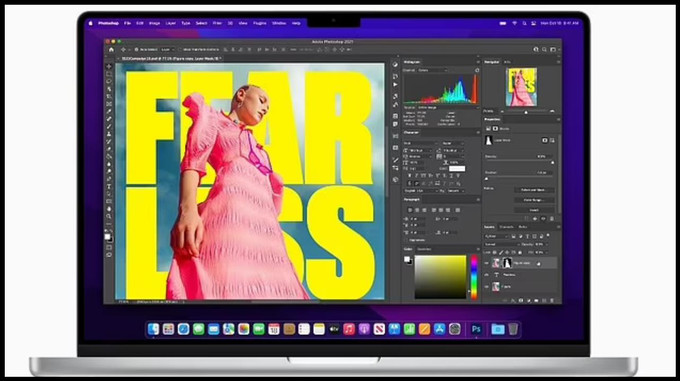Toggle the Auto-Select checkbox
Screen dimensions: 680x381
point(136,50)
